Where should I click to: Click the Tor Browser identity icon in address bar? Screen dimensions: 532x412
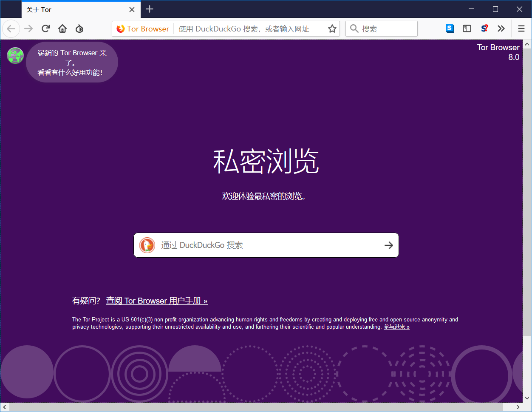click(x=143, y=29)
